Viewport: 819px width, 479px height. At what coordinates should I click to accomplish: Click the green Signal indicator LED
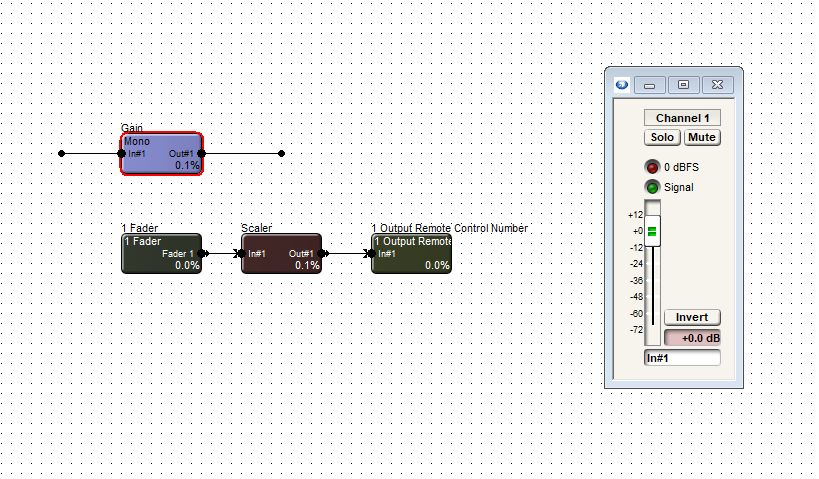[652, 187]
